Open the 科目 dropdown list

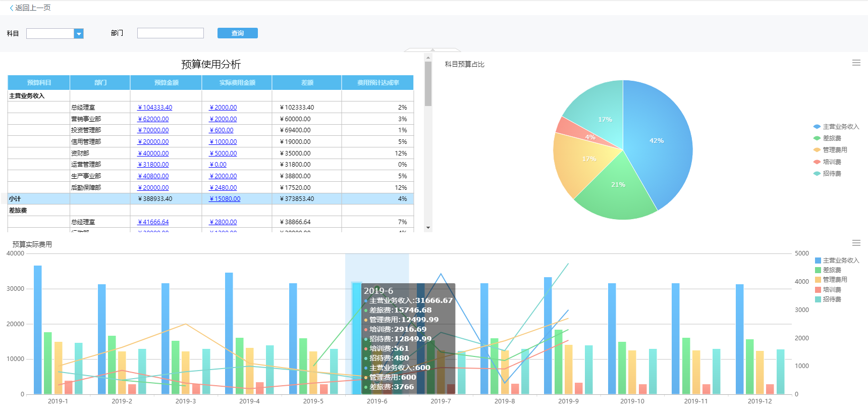79,34
